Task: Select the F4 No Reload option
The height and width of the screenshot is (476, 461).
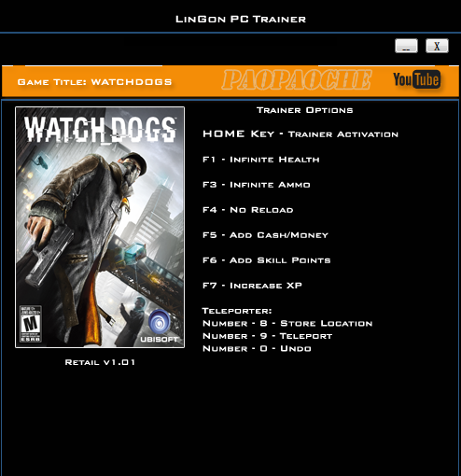Action: tap(248, 210)
